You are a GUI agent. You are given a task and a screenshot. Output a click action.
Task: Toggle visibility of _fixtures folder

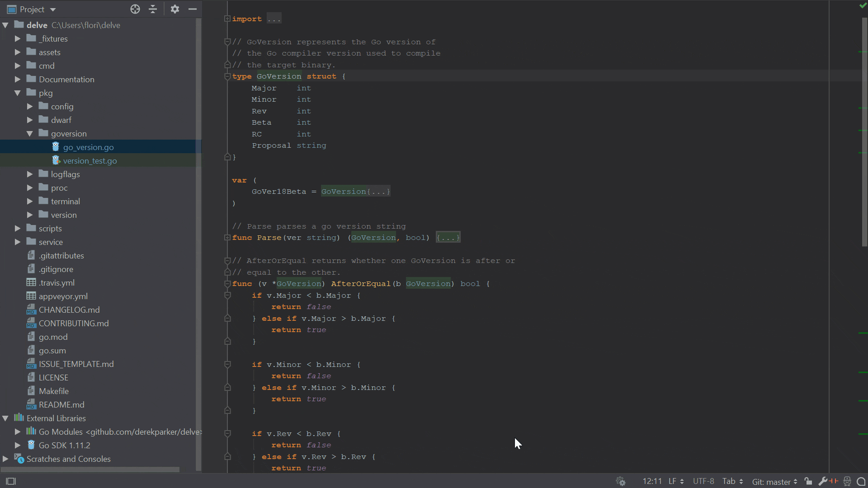[x=17, y=38]
